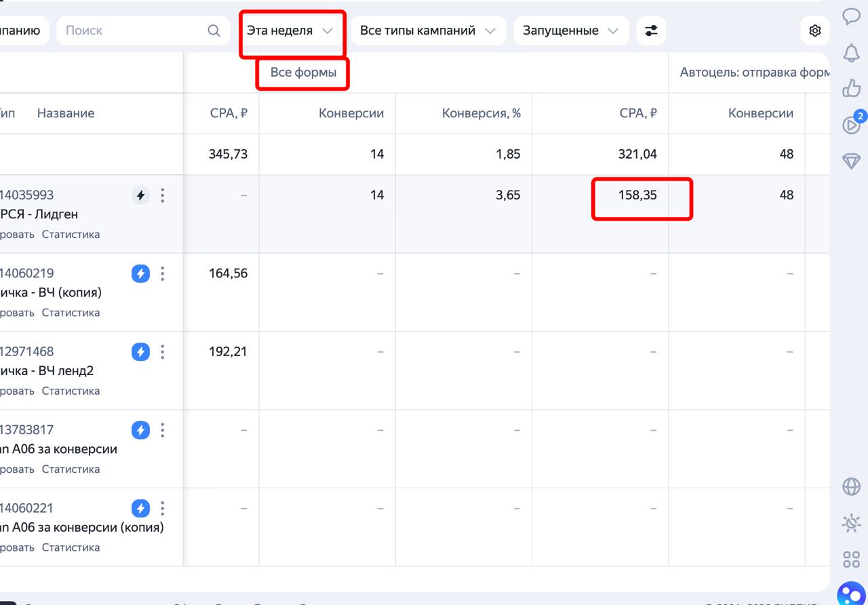868x605 pixels.
Task: Open the Запущенные status dropdown
Action: (x=571, y=31)
